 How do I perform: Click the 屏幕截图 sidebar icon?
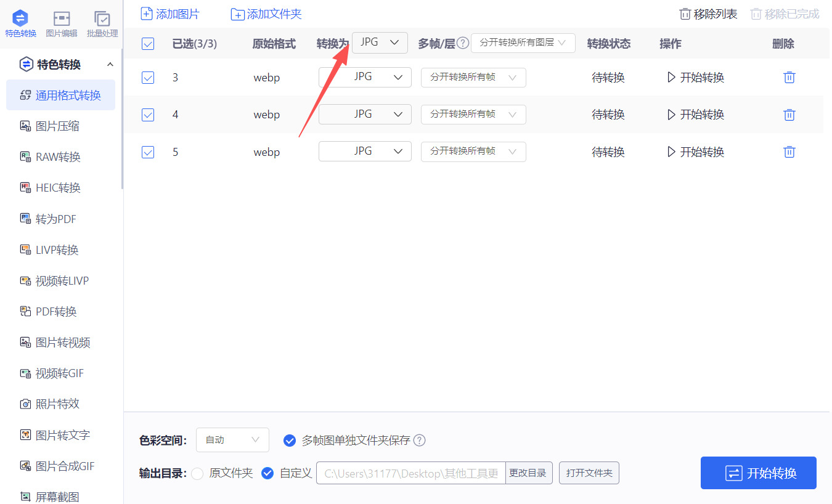(25, 497)
